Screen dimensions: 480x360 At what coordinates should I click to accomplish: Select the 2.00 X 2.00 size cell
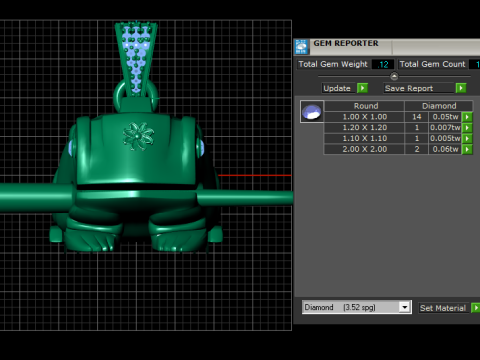365,149
